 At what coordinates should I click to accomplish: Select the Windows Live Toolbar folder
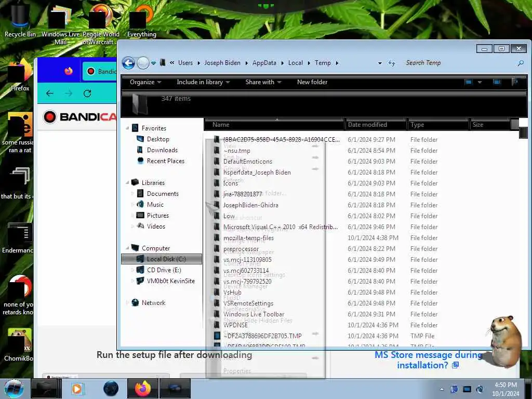[254, 314]
